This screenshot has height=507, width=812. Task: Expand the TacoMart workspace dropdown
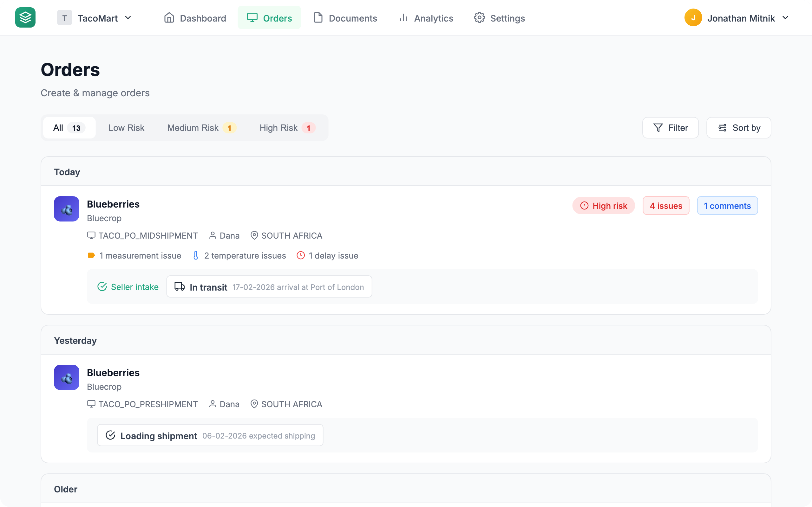(128, 18)
